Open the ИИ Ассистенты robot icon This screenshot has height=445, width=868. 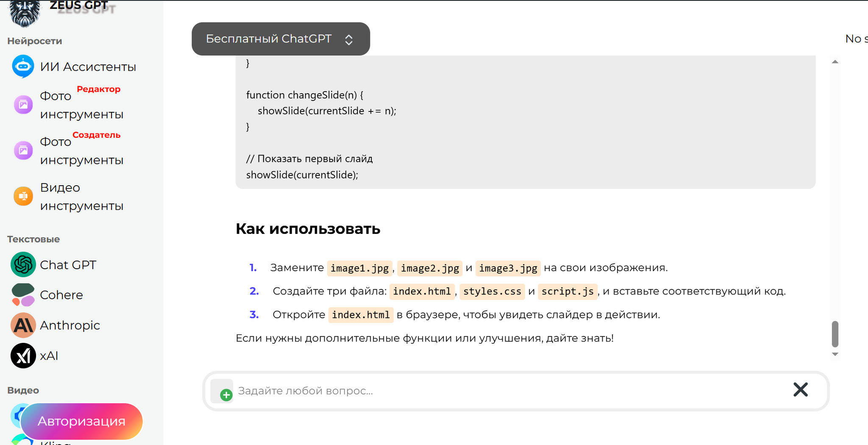[x=23, y=67]
